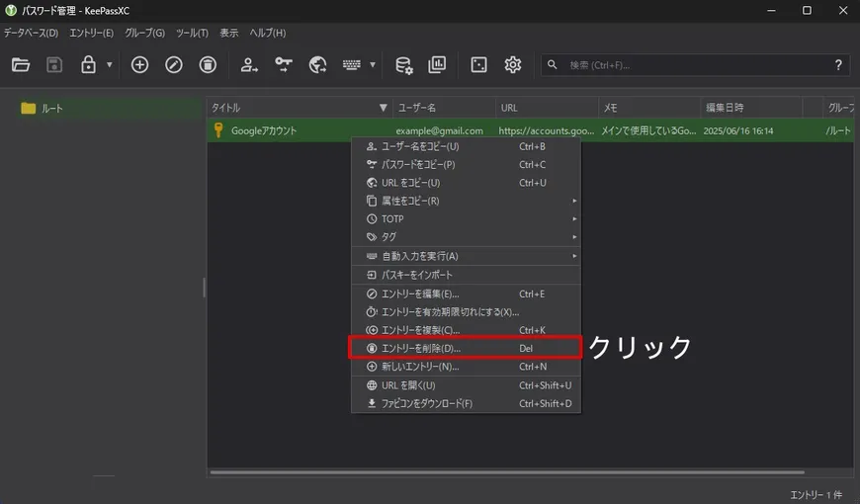Click the https://accounts.goo... URL cell
Viewport: 860px width, 504px height.
(x=547, y=130)
